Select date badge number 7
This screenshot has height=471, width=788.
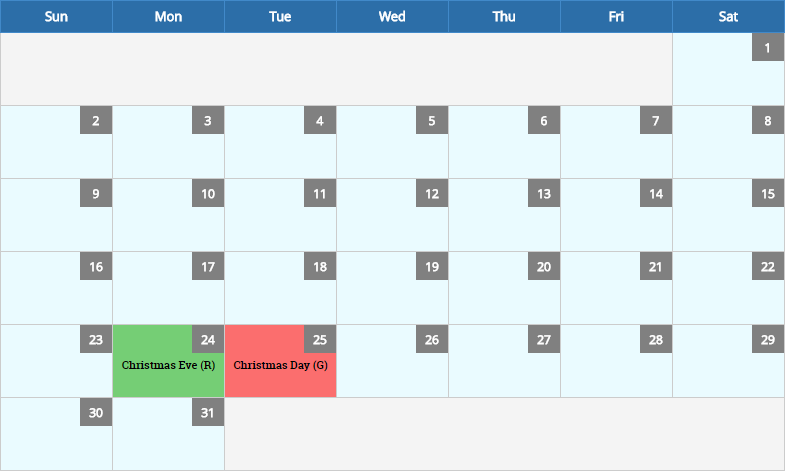655,121
